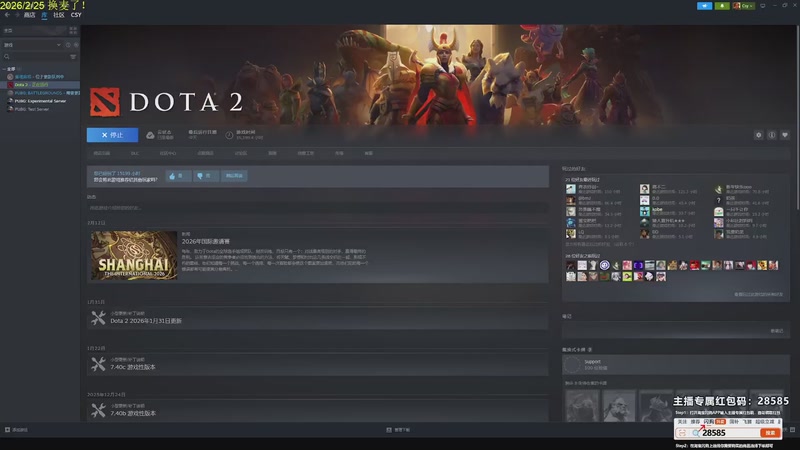Screen dimensions: 800x450
Task: Click the blue announcement icon at top right
Action: 705,6
